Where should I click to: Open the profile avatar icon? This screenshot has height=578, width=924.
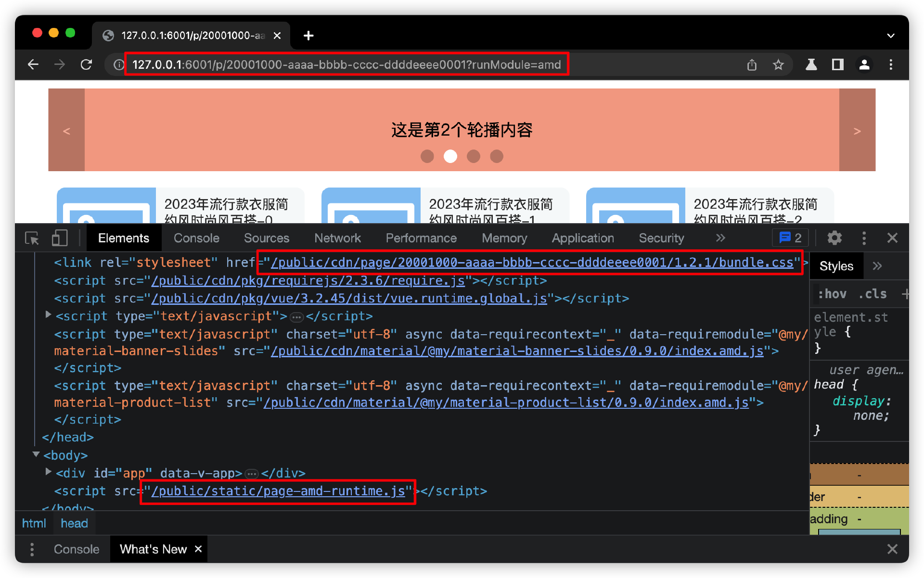[864, 64]
